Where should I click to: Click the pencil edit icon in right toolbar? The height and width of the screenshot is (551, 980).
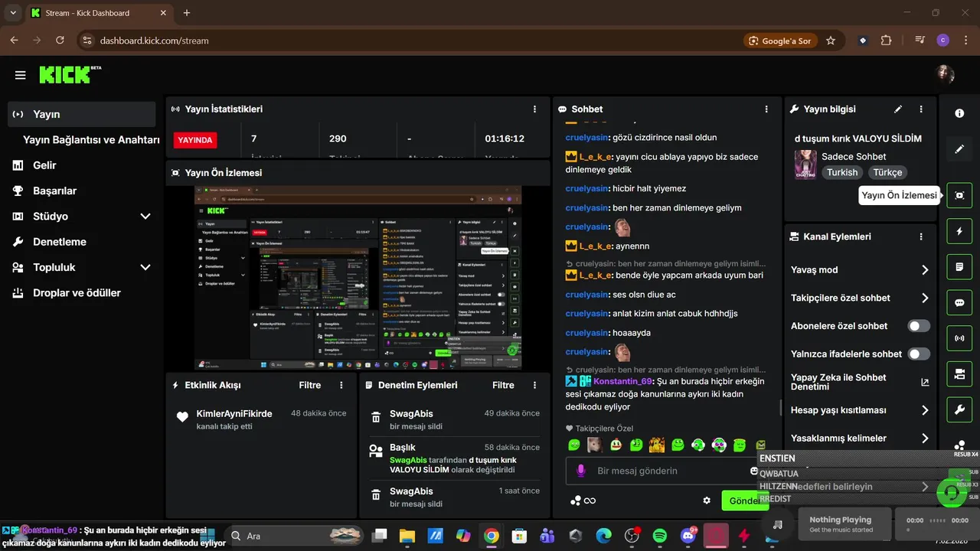tap(959, 149)
